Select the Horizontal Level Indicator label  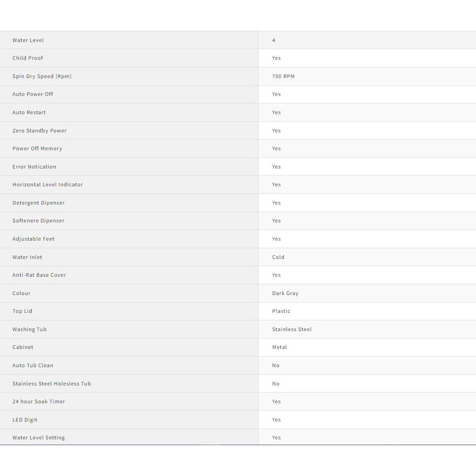tap(48, 185)
